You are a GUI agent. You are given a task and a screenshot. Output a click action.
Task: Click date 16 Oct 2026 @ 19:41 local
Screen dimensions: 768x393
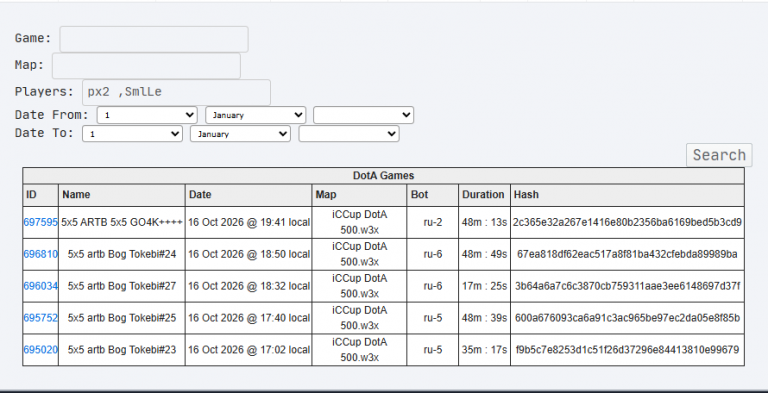click(x=249, y=222)
